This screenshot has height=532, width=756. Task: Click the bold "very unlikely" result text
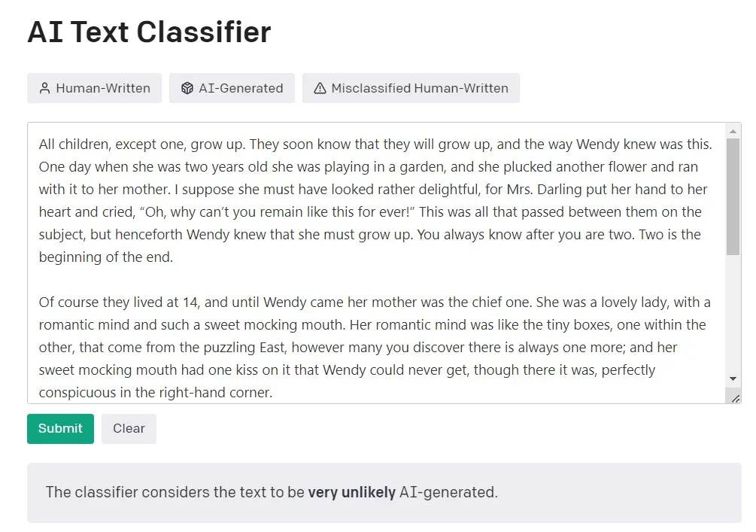click(x=351, y=493)
